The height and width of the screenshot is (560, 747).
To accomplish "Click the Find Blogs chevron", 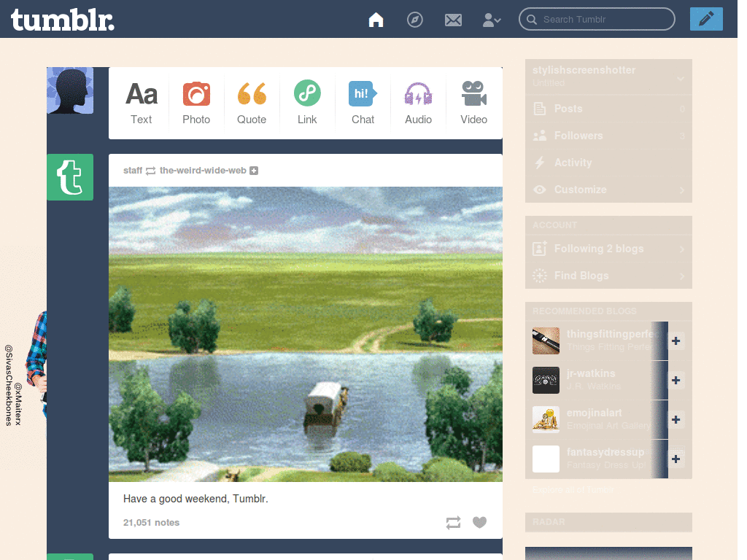I will [682, 276].
